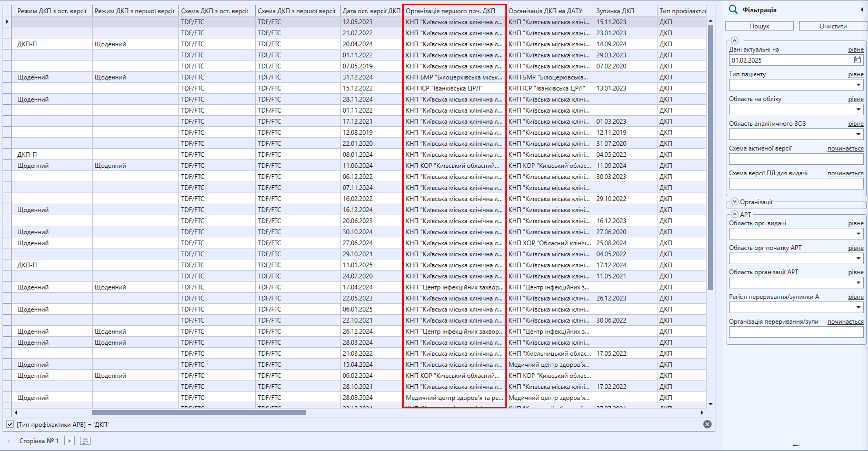Sort by Дата ост. версії ДКП column
This screenshot has width=868, height=451.
371,11
